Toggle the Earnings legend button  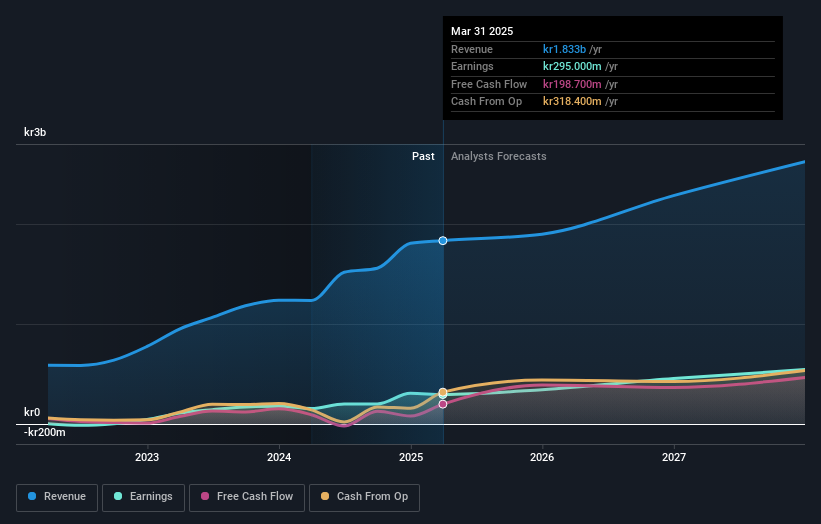pyautogui.click(x=143, y=497)
